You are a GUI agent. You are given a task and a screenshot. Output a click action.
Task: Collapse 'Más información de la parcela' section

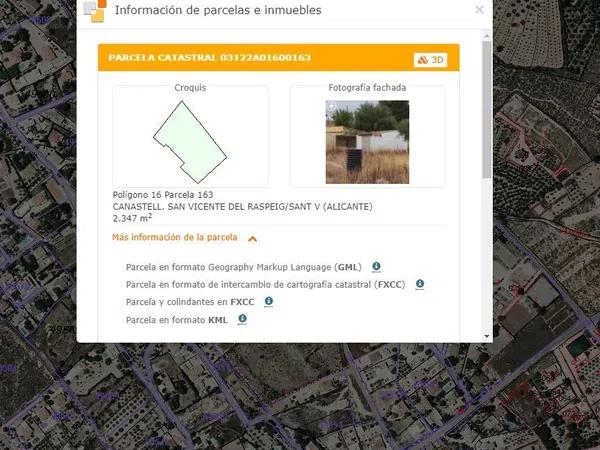[175, 238]
